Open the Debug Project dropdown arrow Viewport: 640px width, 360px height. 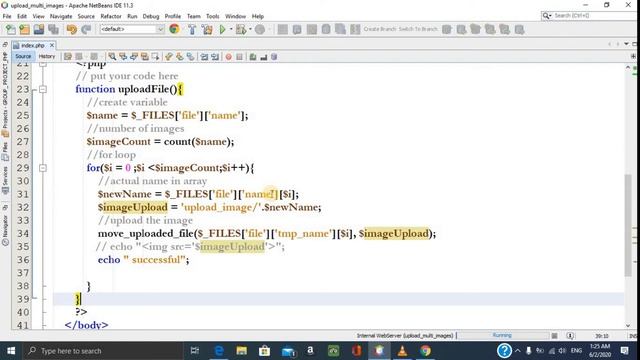coord(250,29)
